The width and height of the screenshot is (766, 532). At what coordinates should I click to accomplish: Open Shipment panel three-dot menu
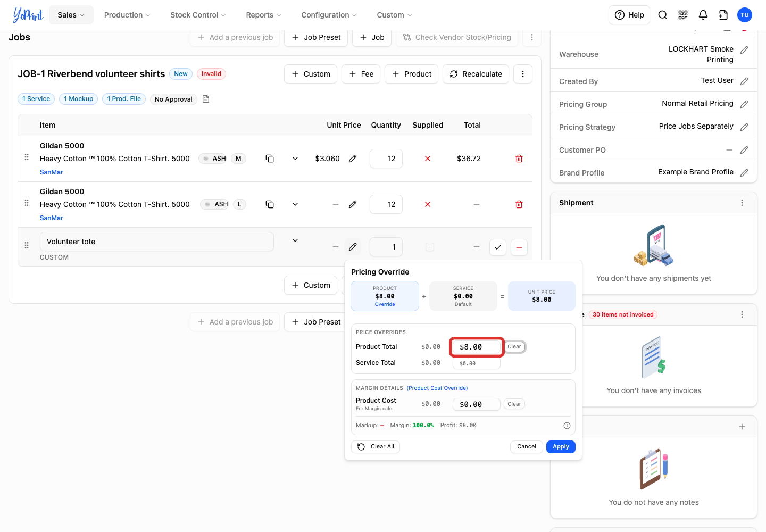[x=742, y=203]
